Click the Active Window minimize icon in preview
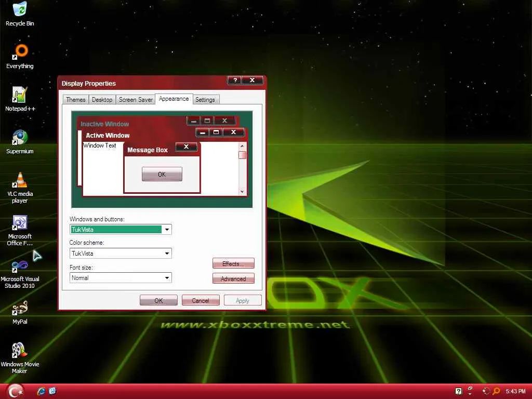 [x=203, y=132]
